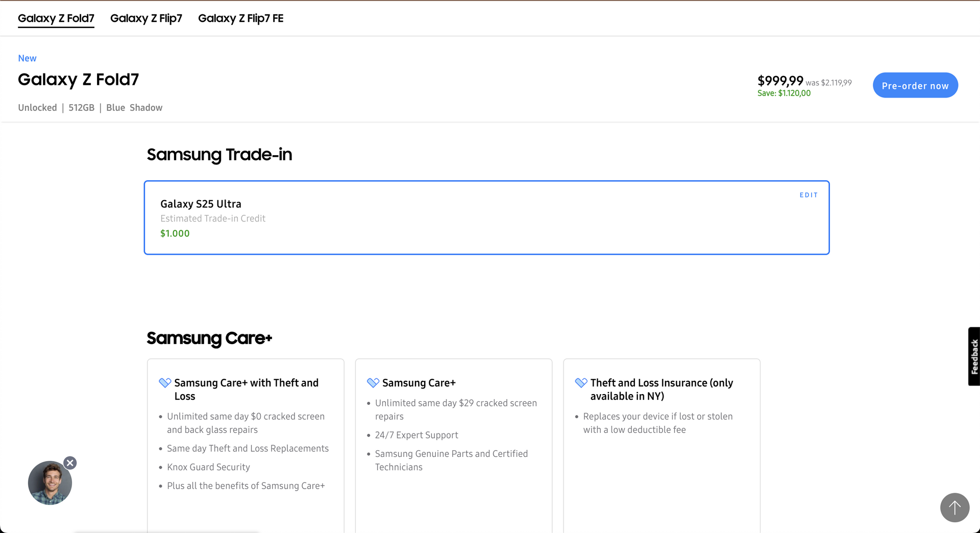Image resolution: width=980 pixels, height=533 pixels.
Task: Click the $999,99 price text
Action: pyautogui.click(x=780, y=81)
